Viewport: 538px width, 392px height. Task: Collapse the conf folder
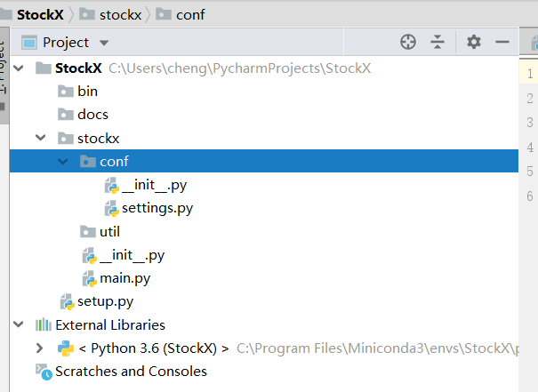coord(62,162)
